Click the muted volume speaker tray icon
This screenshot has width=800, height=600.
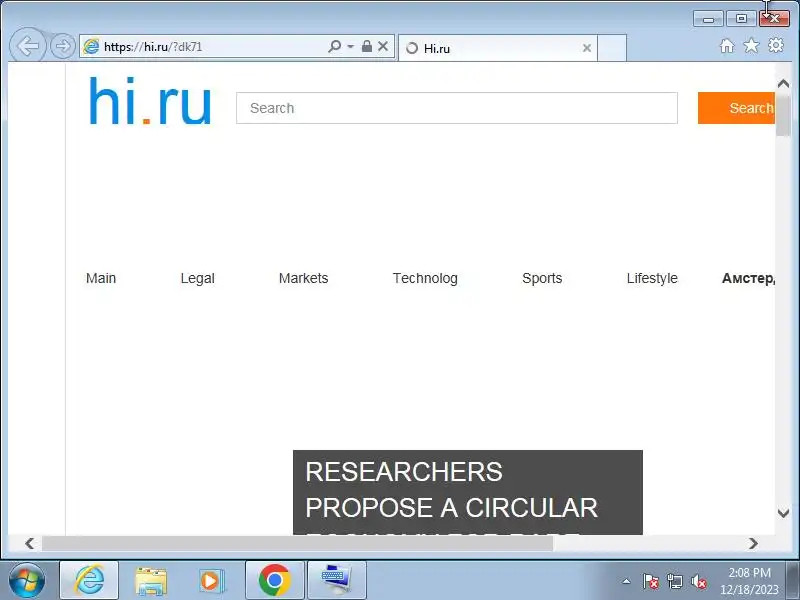pos(698,581)
